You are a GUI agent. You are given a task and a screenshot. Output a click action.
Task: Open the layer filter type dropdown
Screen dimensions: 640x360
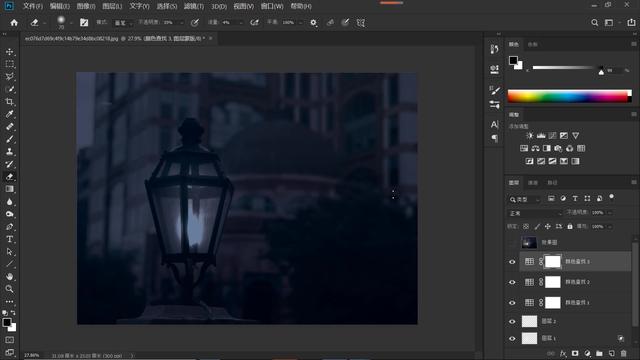pyautogui.click(x=524, y=199)
